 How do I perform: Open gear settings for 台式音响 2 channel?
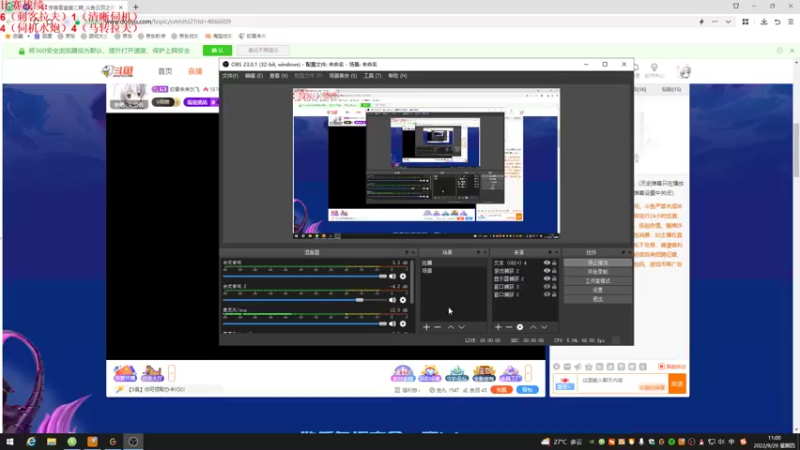403,300
